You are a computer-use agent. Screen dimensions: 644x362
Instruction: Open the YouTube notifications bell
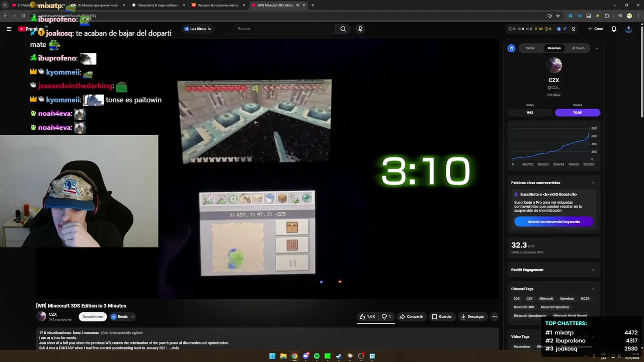click(x=614, y=29)
